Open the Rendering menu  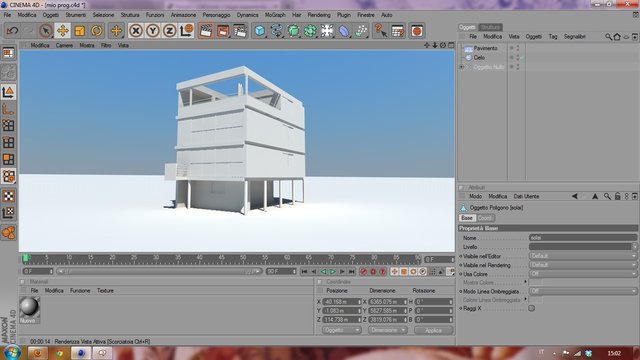[319, 15]
